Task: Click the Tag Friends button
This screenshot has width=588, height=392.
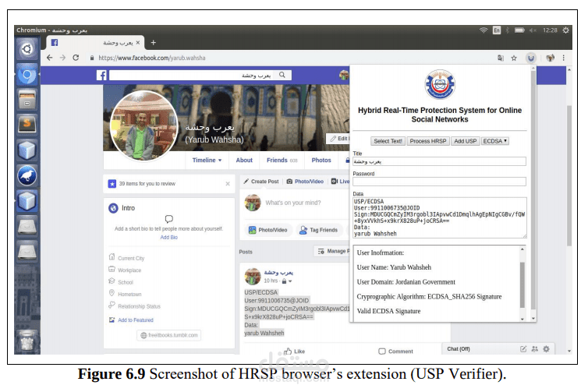Action: click(x=320, y=230)
